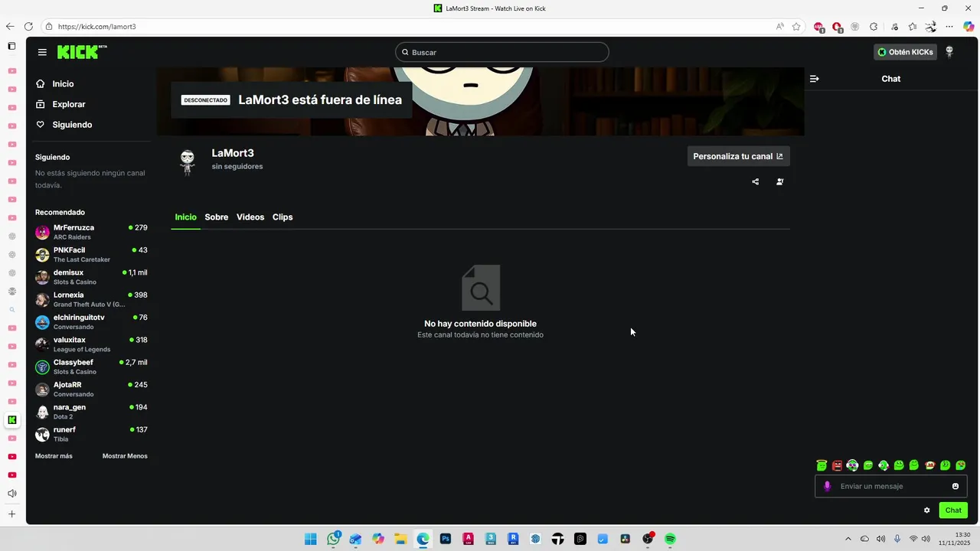Open runerf recommended channel
The height and width of the screenshot is (551, 980).
coord(91,434)
